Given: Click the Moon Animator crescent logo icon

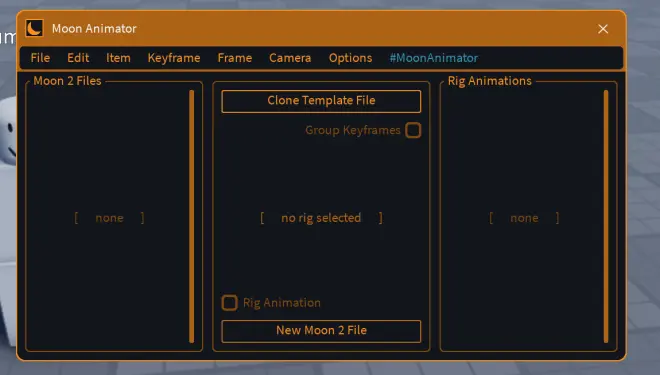Looking at the screenshot, I should tap(34, 28).
